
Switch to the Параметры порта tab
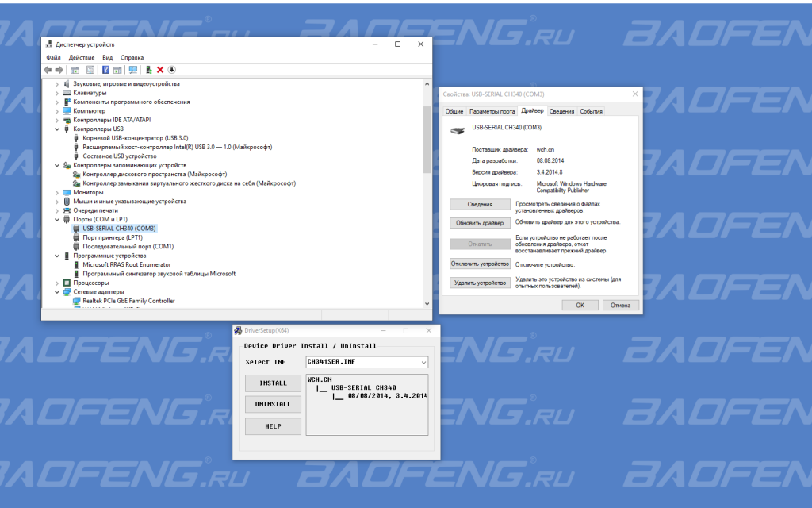coord(492,111)
